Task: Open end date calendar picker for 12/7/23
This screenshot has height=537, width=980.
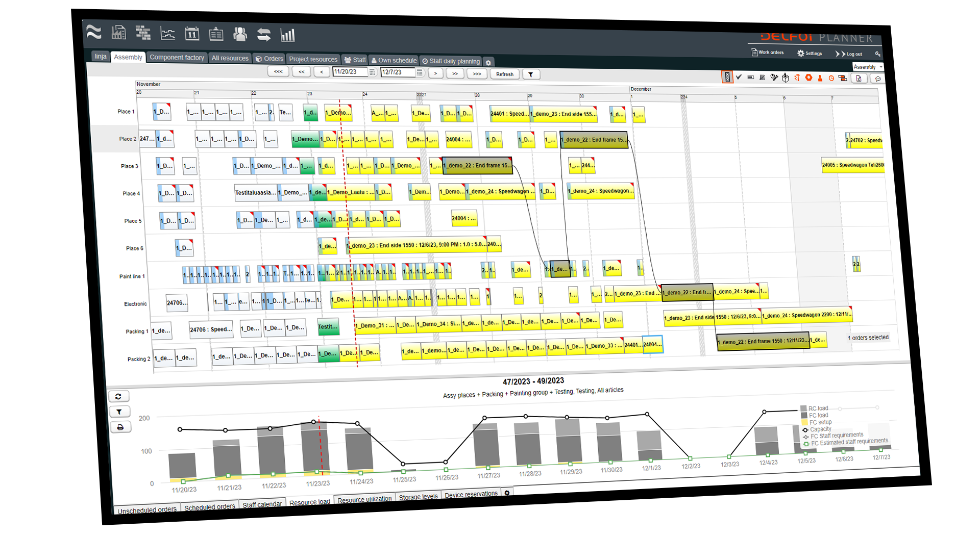Action: [420, 73]
